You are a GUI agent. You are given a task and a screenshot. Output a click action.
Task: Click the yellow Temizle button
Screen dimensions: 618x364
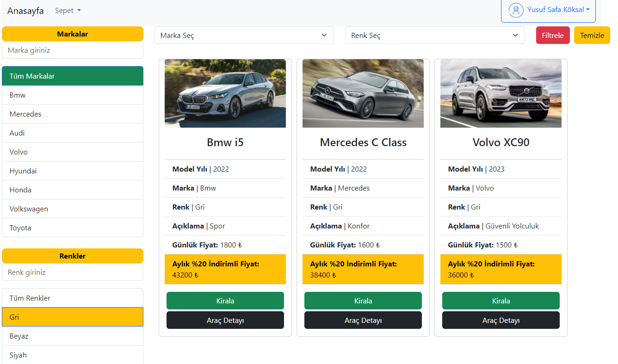[x=592, y=35]
